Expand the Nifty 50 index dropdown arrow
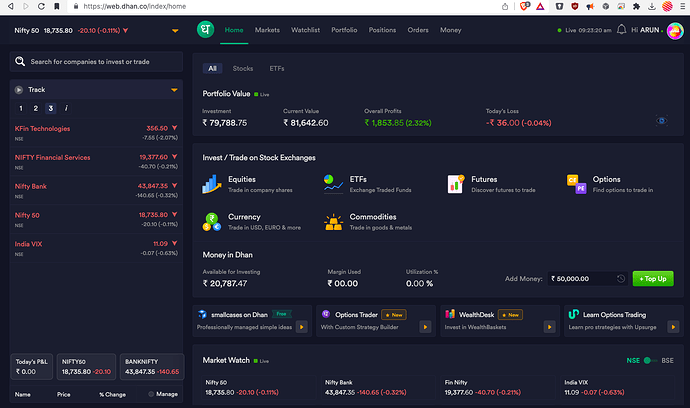The width and height of the screenshot is (690, 408). pyautogui.click(x=175, y=31)
